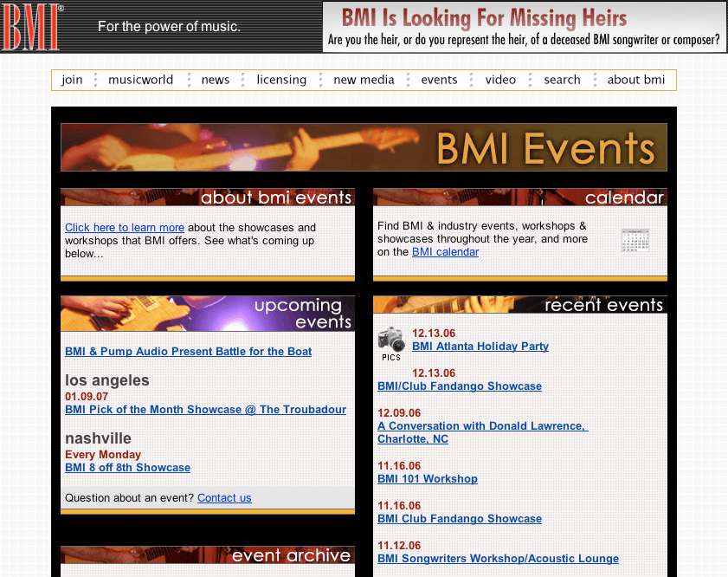Open Conversation with Donald Lawrence link
728x577 pixels.
[483, 432]
